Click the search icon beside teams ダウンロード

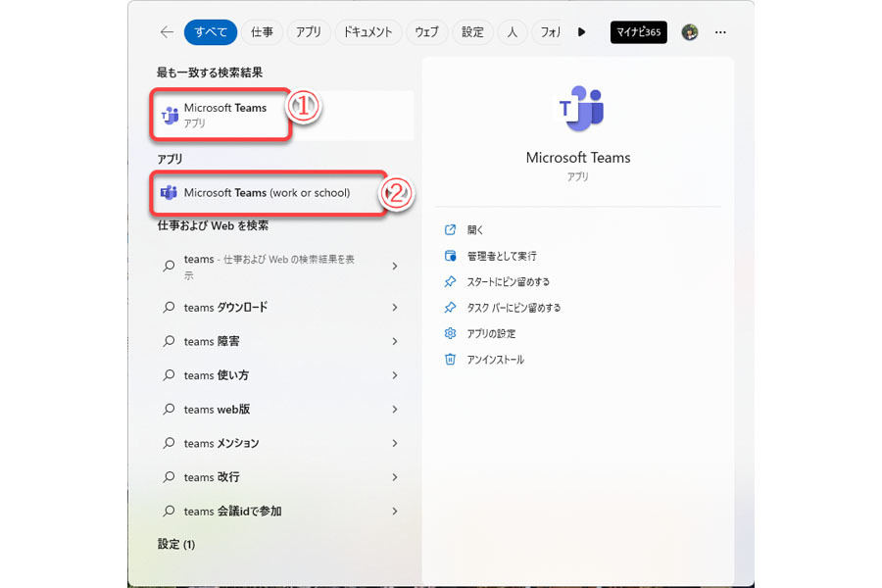point(169,307)
